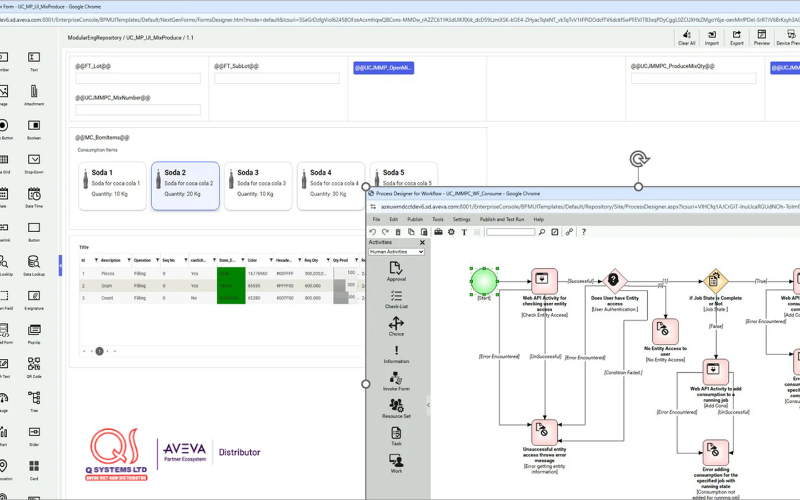This screenshot has width=800, height=500.
Task: Select the Data Lookup control in the palette
Action: click(x=34, y=265)
